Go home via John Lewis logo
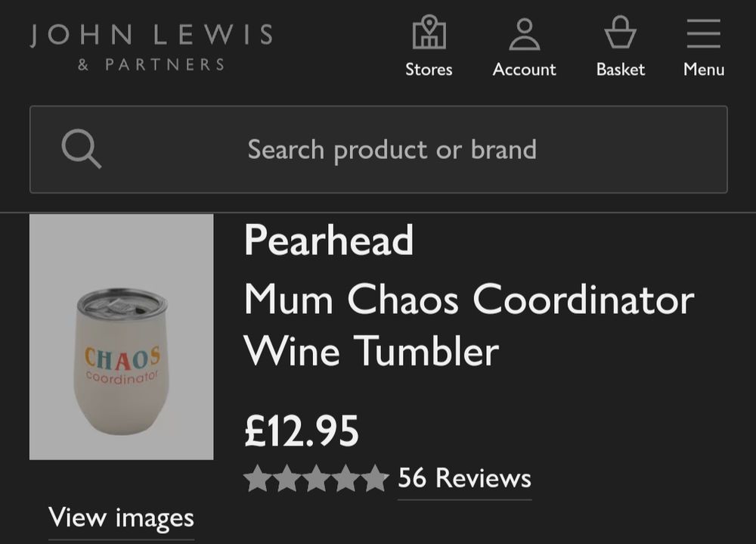Screen dimensions: 756x544 (151, 45)
